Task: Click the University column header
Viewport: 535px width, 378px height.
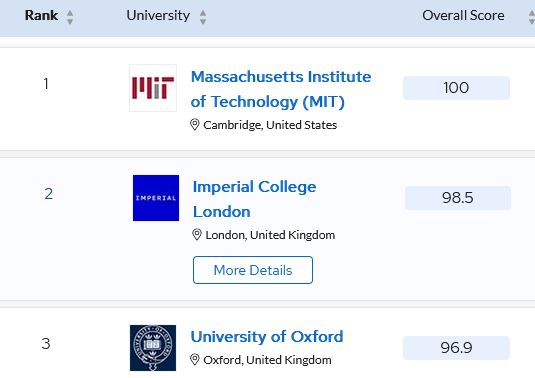Action: [158, 16]
